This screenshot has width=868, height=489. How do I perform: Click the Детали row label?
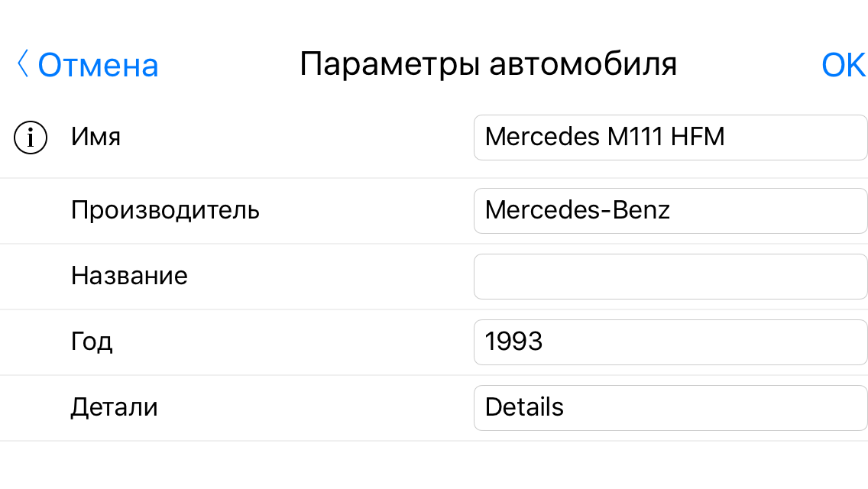[x=114, y=407]
